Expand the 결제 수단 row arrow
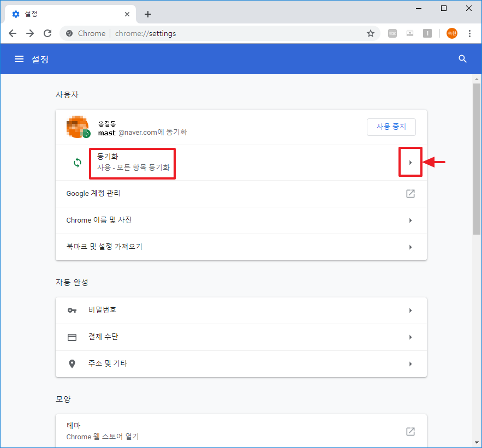 [410, 337]
